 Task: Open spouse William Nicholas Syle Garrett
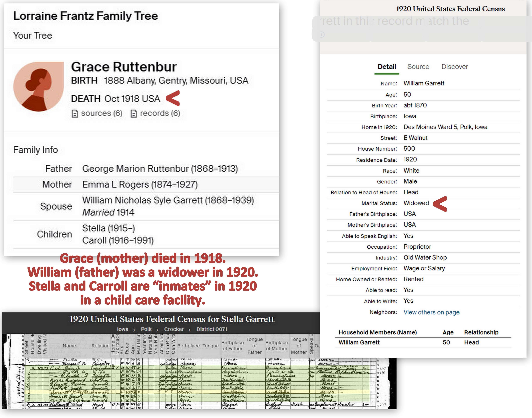click(168, 200)
